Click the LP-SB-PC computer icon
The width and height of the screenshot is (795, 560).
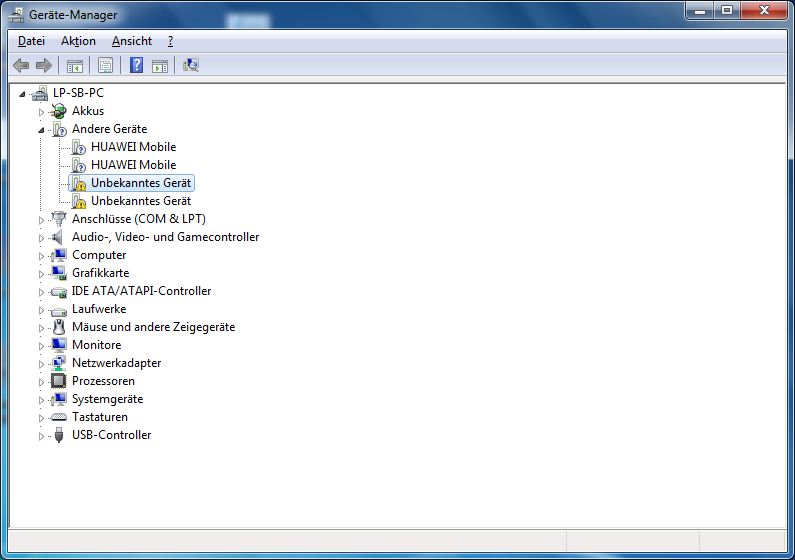[40, 93]
